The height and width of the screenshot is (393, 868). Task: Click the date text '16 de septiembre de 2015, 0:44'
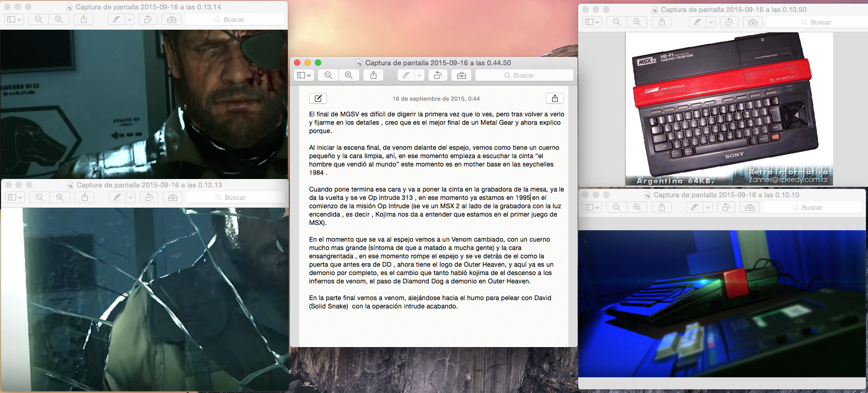click(436, 99)
